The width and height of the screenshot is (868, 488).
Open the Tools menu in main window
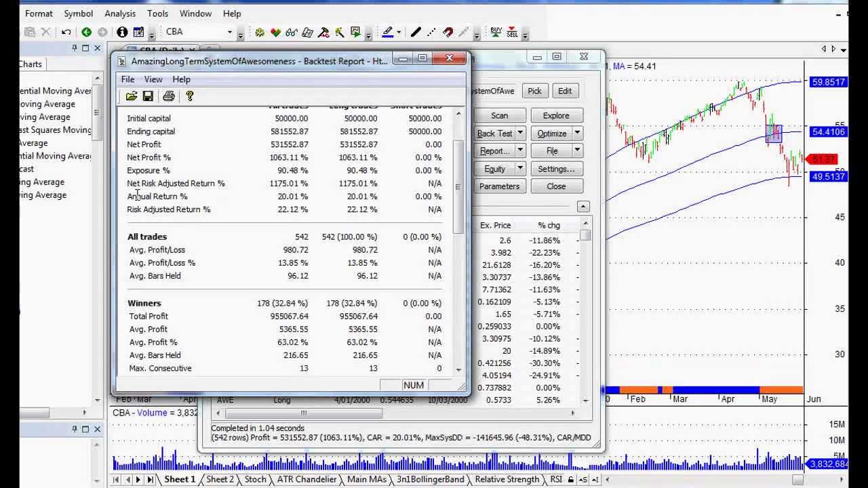tap(158, 14)
